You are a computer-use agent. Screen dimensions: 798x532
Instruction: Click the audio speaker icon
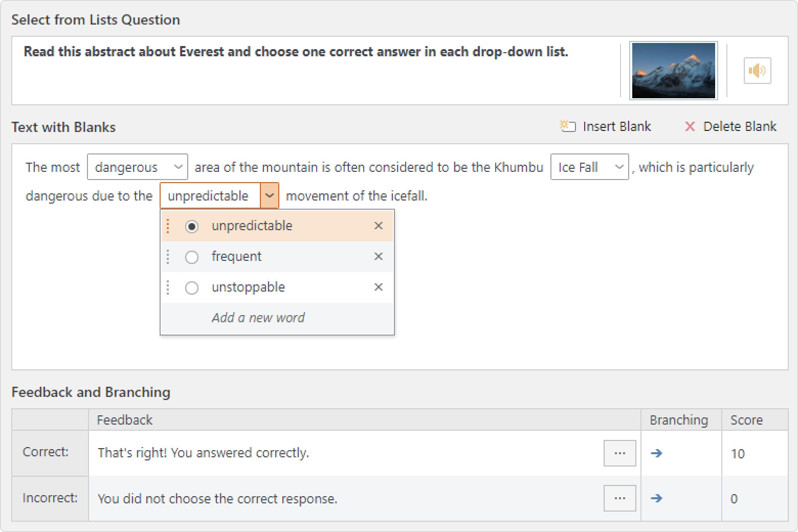(x=757, y=71)
